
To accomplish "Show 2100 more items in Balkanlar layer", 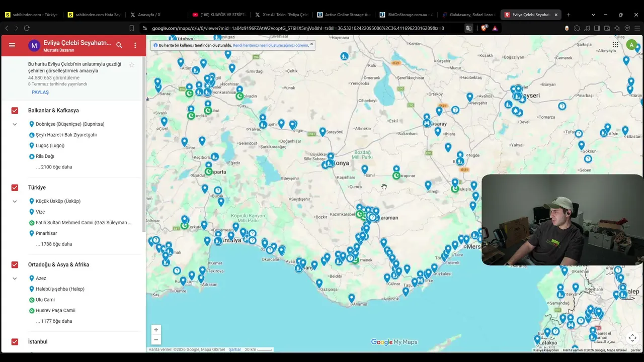I will tap(54, 167).
